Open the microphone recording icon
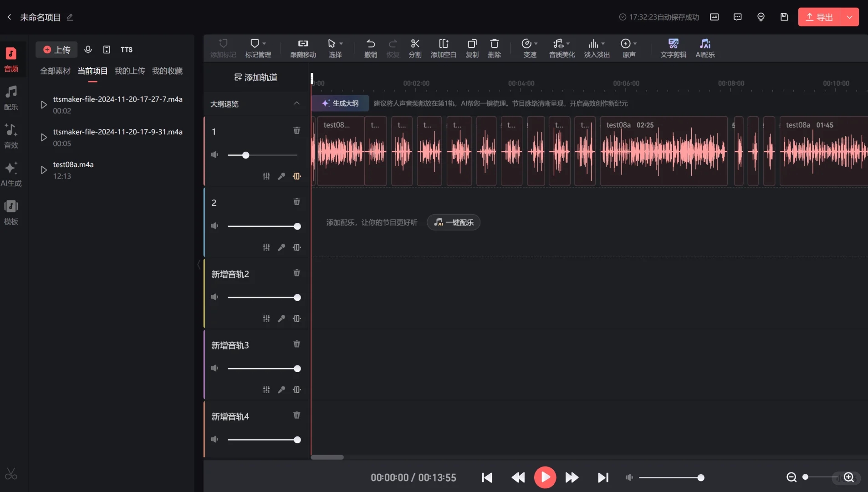868x492 pixels. (88, 49)
